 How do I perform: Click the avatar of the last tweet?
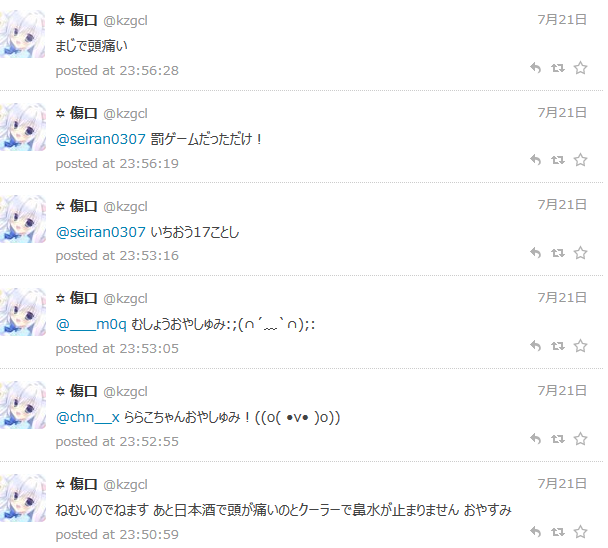pyautogui.click(x=22, y=498)
